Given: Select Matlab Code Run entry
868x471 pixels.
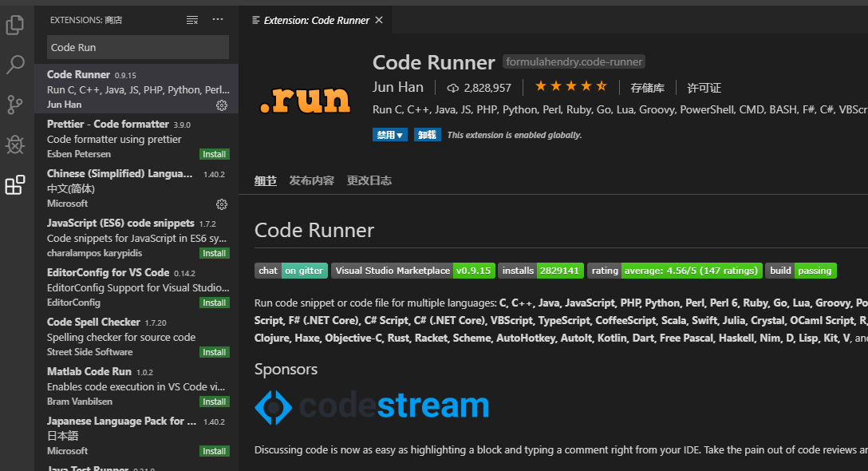Looking at the screenshot, I should tap(136, 386).
